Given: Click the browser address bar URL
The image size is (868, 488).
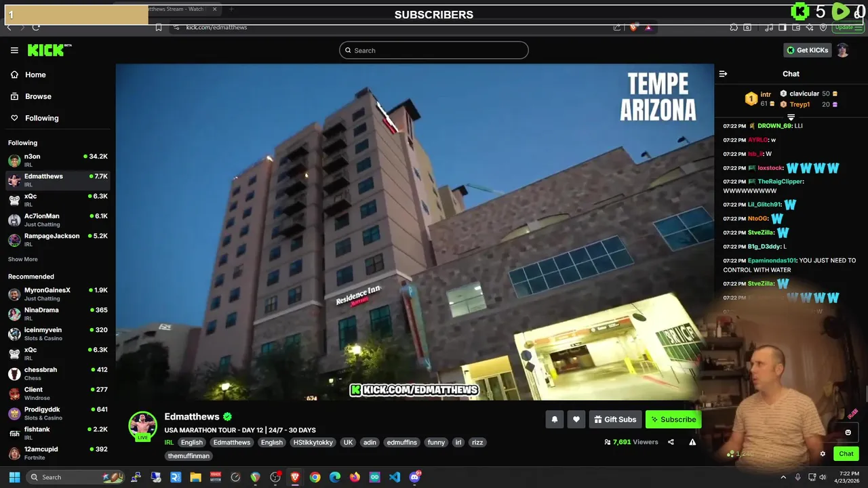Looking at the screenshot, I should click(216, 27).
